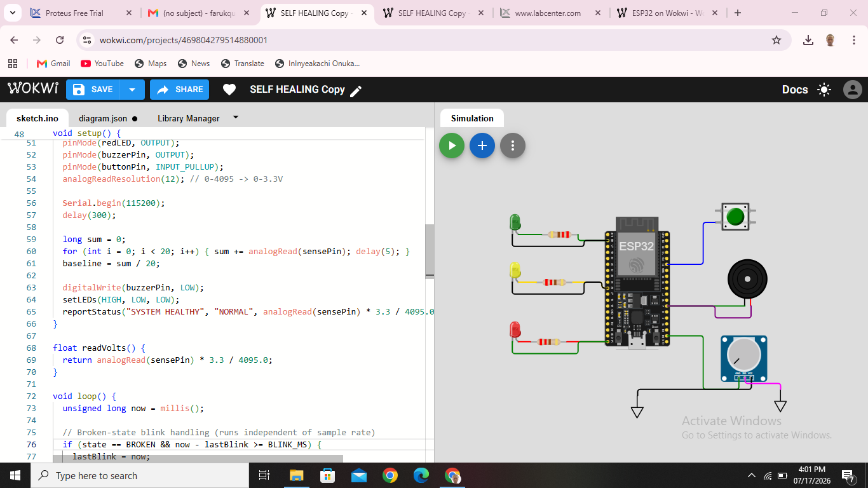Edit the project title with the pencil icon
Screen dimensions: 868x488
(x=356, y=91)
